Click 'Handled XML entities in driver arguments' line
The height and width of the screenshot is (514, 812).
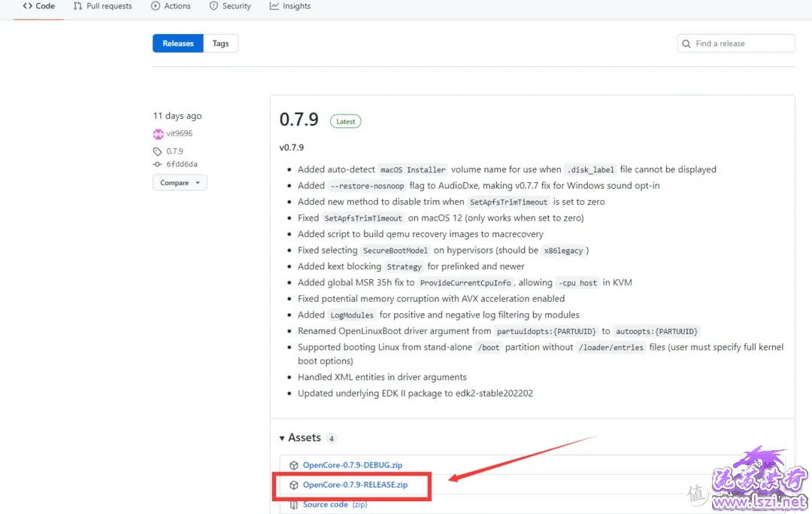tap(382, 377)
